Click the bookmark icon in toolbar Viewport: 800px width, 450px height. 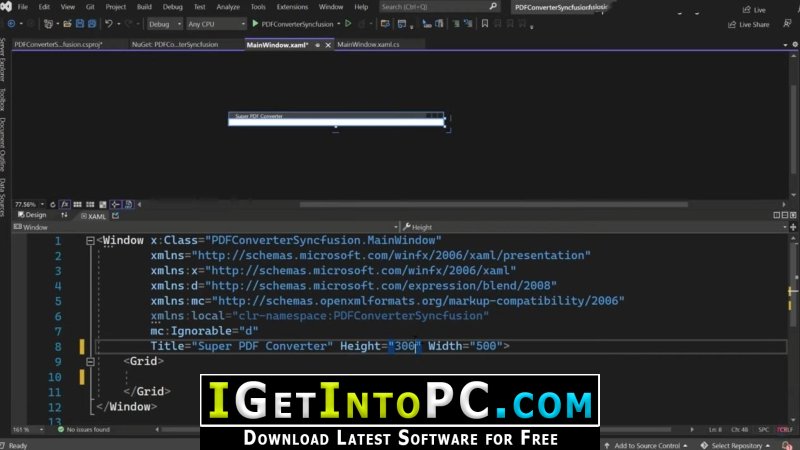tap(485, 23)
